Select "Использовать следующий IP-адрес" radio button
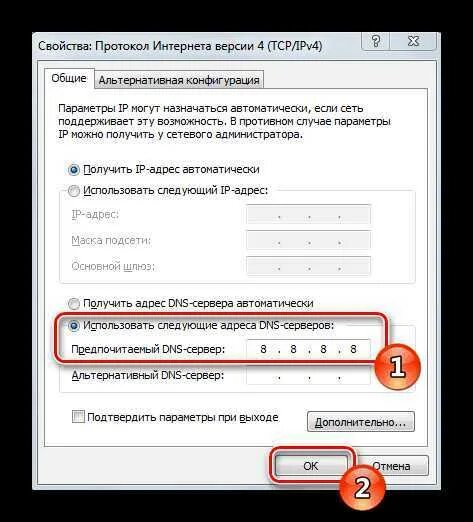 pos(74,191)
